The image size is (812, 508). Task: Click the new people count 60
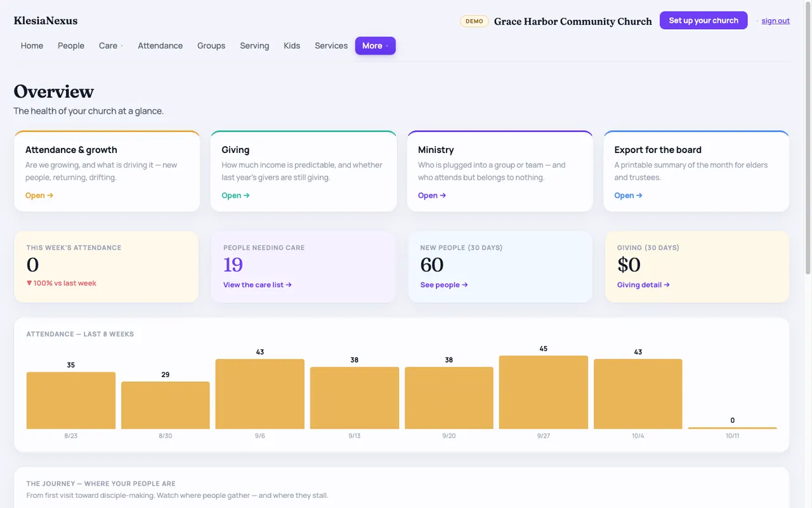(432, 264)
